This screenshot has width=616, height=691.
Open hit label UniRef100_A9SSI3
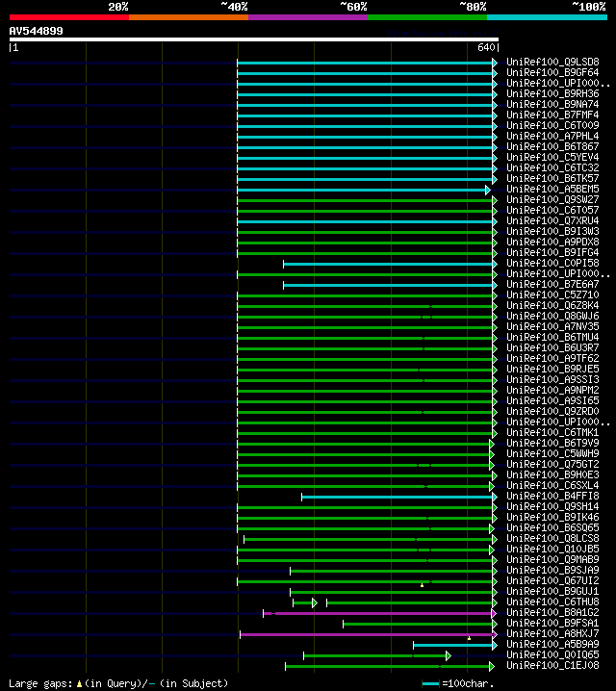pyautogui.click(x=552, y=379)
